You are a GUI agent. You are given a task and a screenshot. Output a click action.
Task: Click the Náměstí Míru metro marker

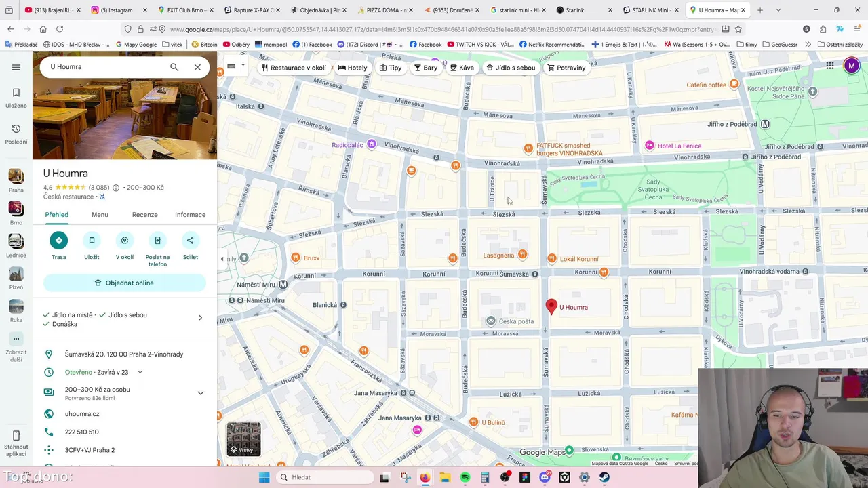[x=283, y=285]
